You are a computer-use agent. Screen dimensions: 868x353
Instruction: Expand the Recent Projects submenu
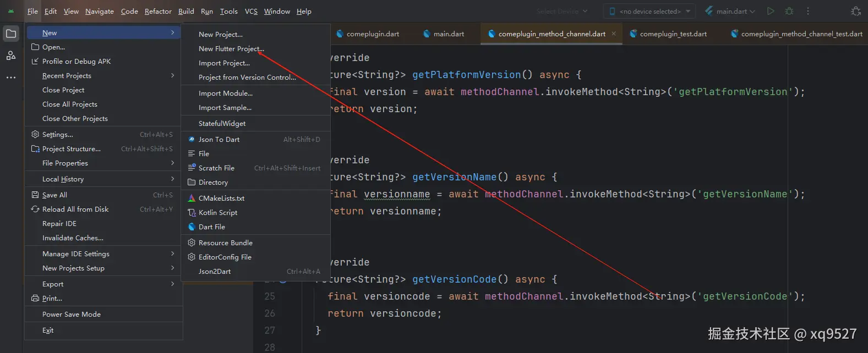pos(103,75)
